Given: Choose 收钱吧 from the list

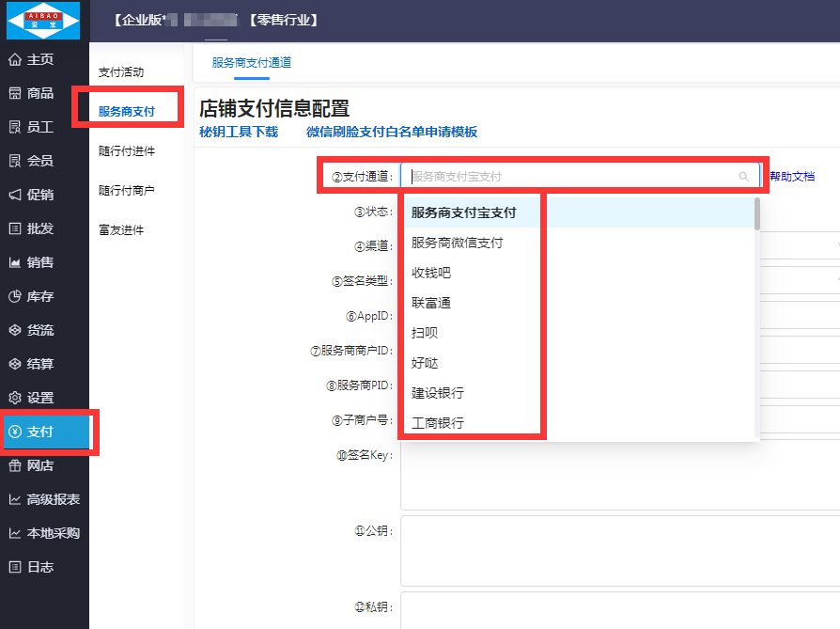Looking at the screenshot, I should coord(580,273).
